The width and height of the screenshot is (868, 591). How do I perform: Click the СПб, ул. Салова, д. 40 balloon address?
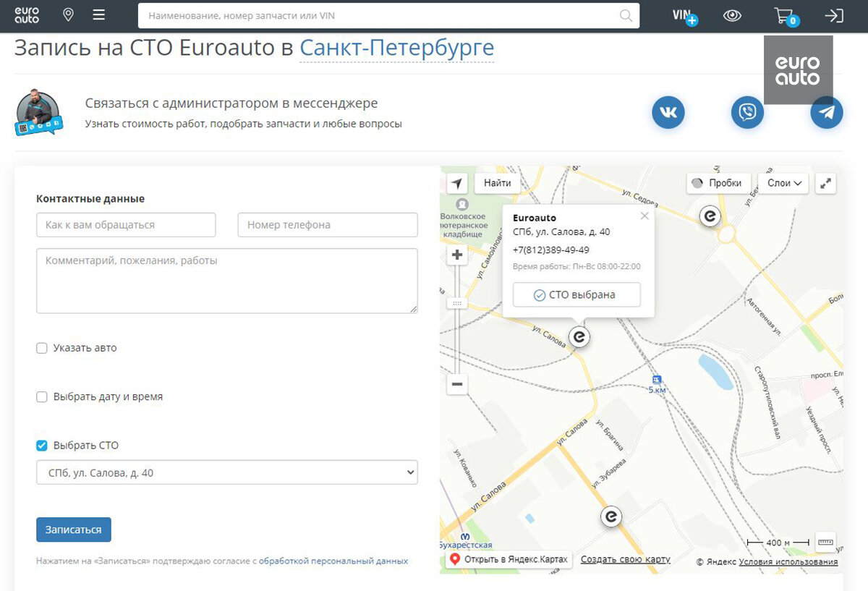coord(561,232)
